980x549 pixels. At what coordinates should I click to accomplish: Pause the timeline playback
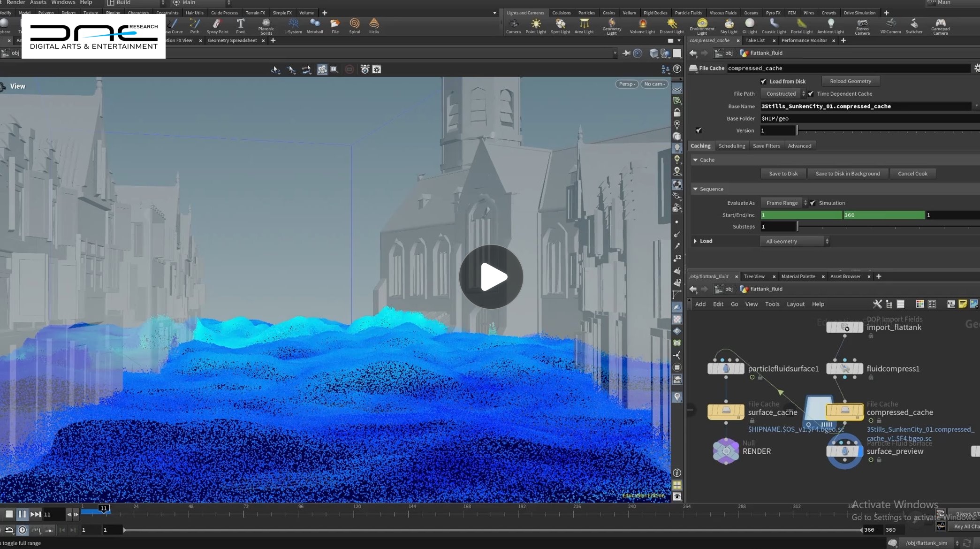point(22,514)
